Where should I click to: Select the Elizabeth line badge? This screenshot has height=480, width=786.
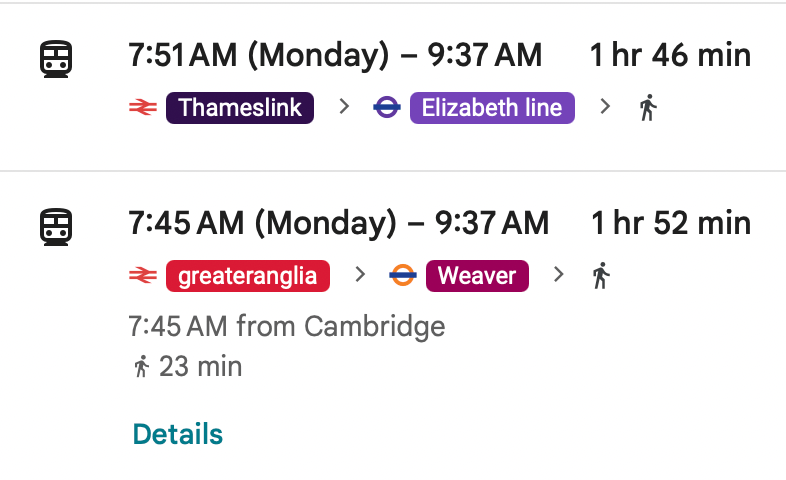click(492, 108)
